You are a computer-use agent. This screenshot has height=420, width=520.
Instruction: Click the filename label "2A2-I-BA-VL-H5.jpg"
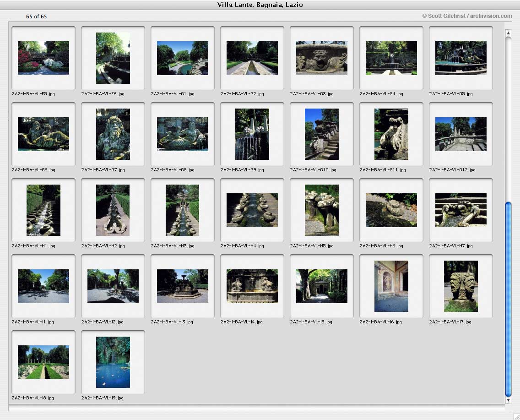tap(312, 246)
